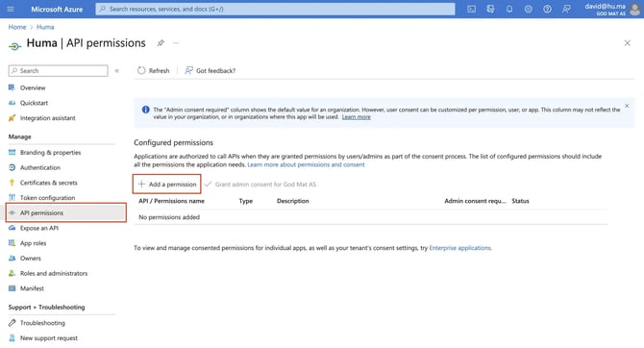This screenshot has width=644, height=348.
Task: Click the Quickstart cloud icon
Action: (12, 103)
